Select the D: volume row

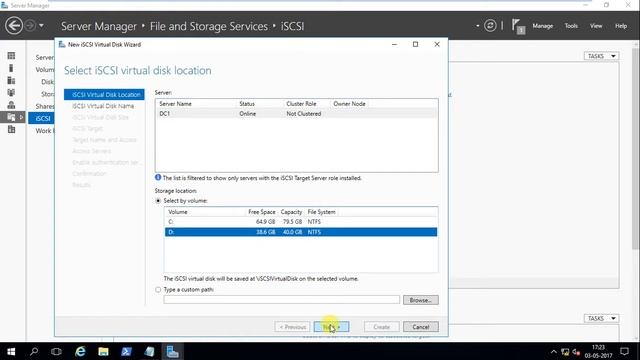(x=301, y=232)
